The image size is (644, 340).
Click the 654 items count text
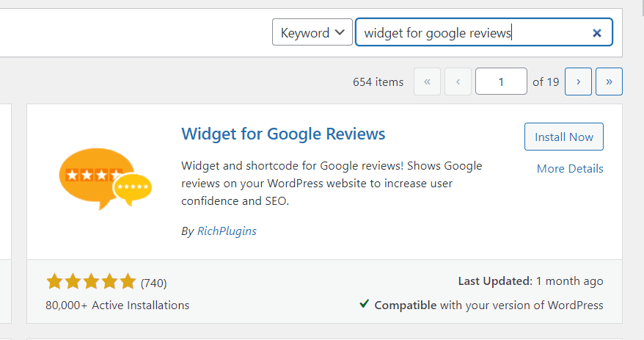(x=378, y=82)
